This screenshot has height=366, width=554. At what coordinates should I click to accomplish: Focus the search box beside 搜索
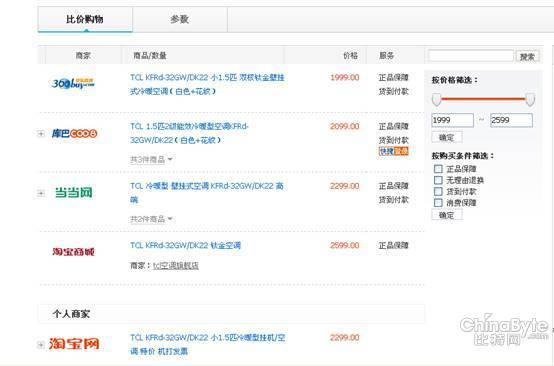pos(471,56)
